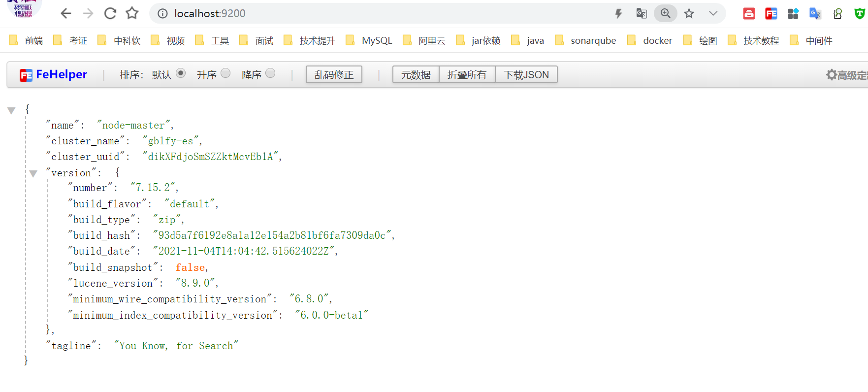Open the MySQL bookmark folder
The height and width of the screenshot is (392, 868).
click(x=369, y=40)
